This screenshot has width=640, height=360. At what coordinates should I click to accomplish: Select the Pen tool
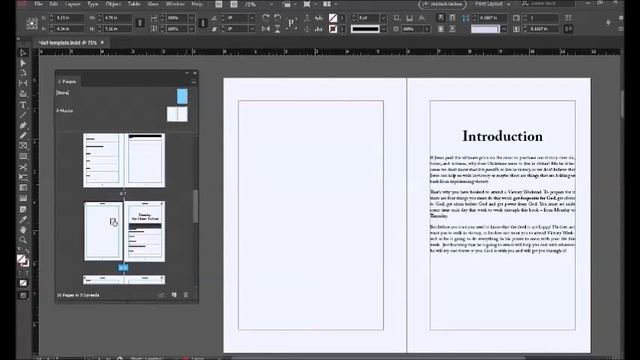[x=23, y=126]
